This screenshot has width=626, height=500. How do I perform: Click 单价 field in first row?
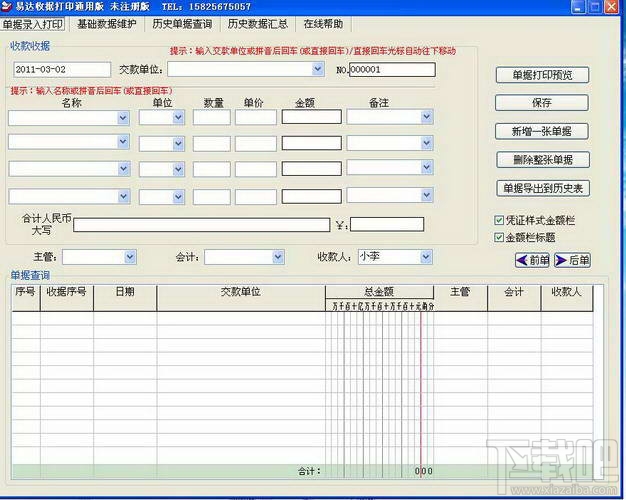click(256, 117)
